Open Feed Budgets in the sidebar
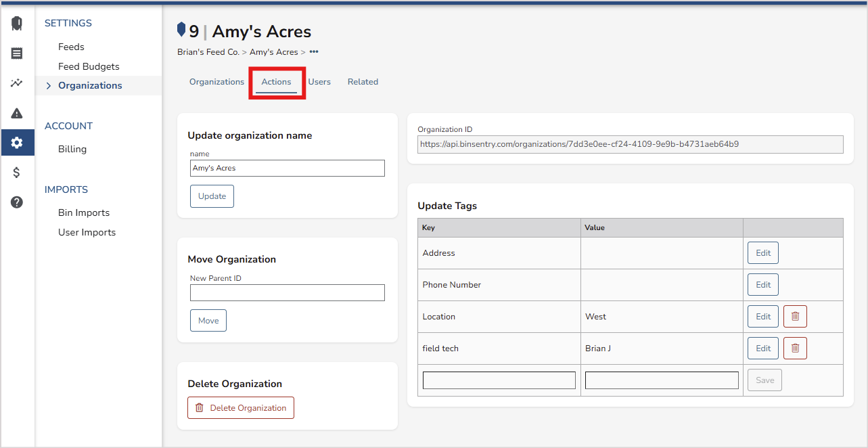The image size is (868, 448). click(89, 66)
